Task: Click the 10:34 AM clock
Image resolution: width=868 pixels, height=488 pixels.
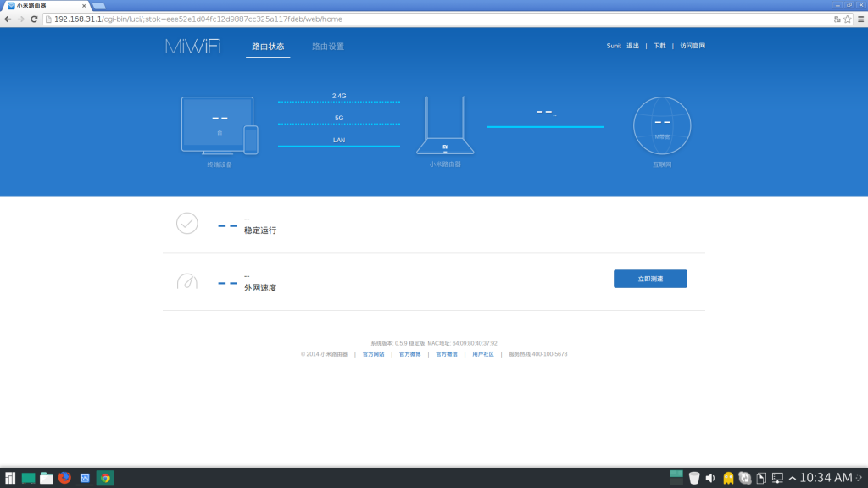Action: tap(826, 478)
